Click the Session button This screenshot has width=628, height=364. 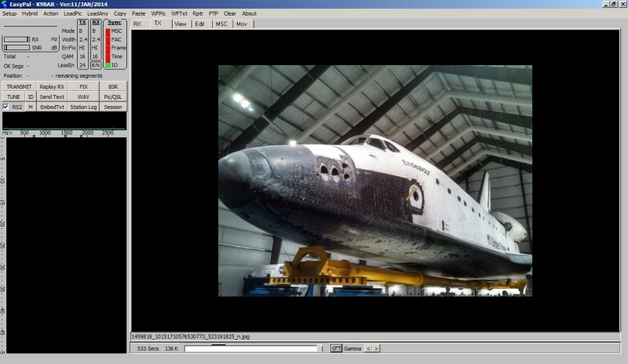113,107
